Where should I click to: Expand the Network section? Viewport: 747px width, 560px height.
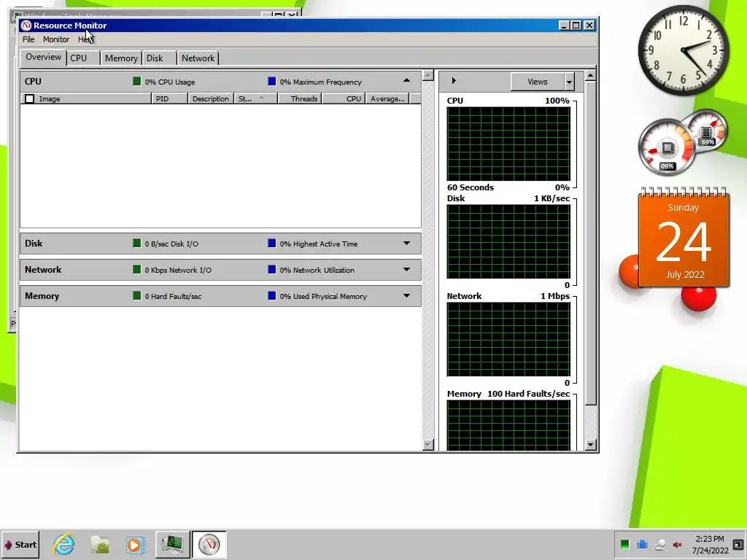tap(406, 269)
